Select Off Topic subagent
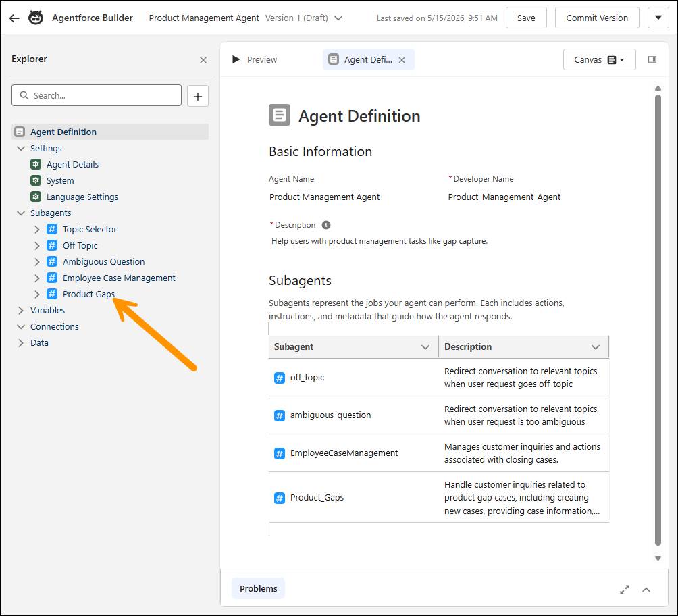This screenshot has width=678, height=616. click(80, 245)
